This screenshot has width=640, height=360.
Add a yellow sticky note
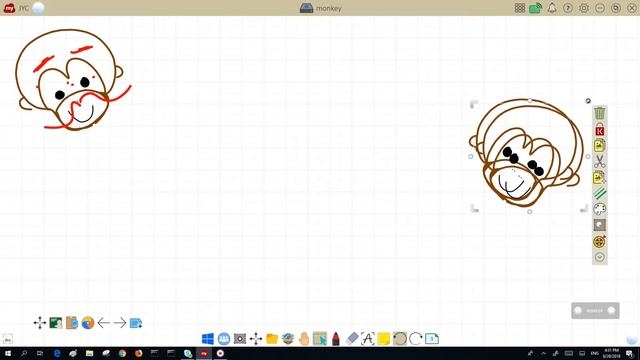pos(384,339)
